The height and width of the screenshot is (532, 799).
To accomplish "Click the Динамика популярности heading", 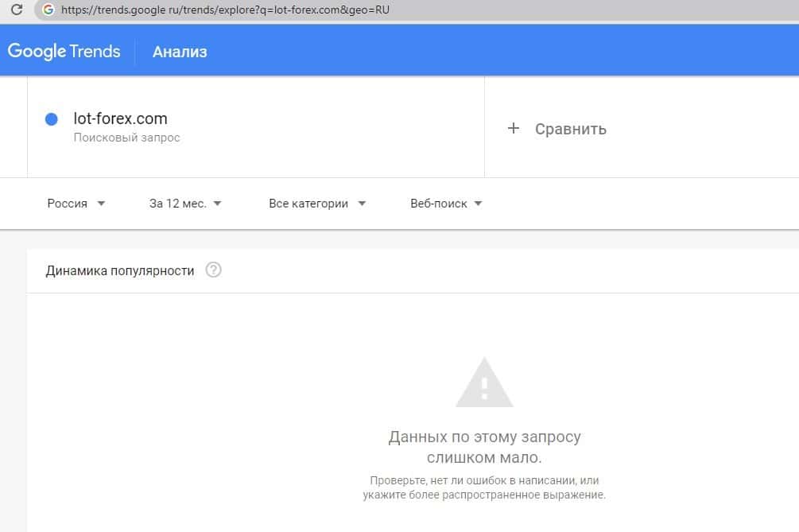I will [120, 270].
